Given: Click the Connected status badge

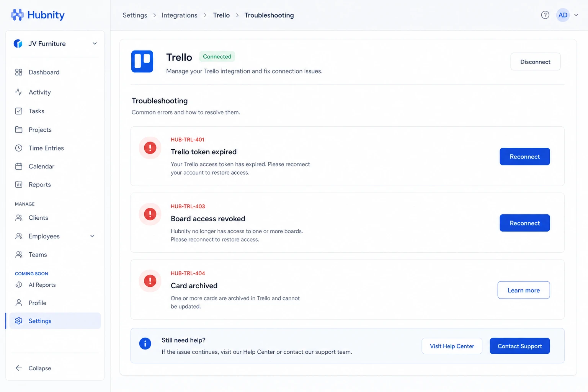Looking at the screenshot, I should coord(217,57).
